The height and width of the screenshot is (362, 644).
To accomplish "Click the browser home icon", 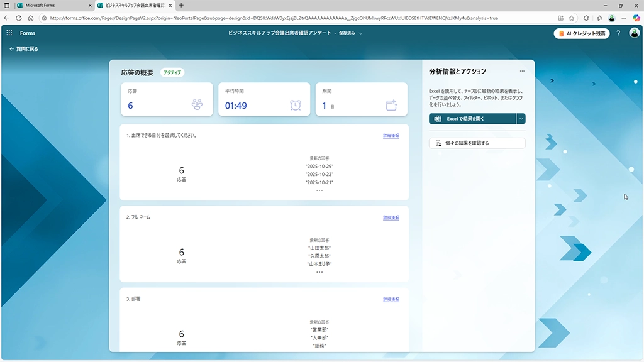I will (x=30, y=18).
